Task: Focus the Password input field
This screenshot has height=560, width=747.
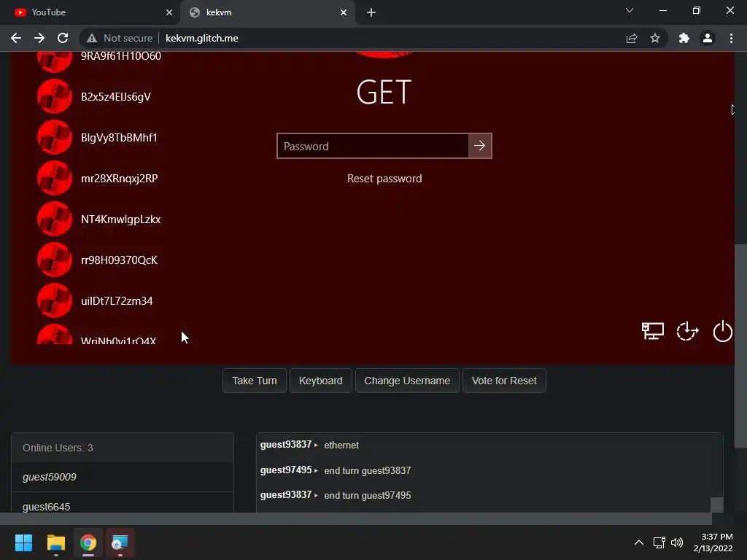Action: pyautogui.click(x=373, y=146)
